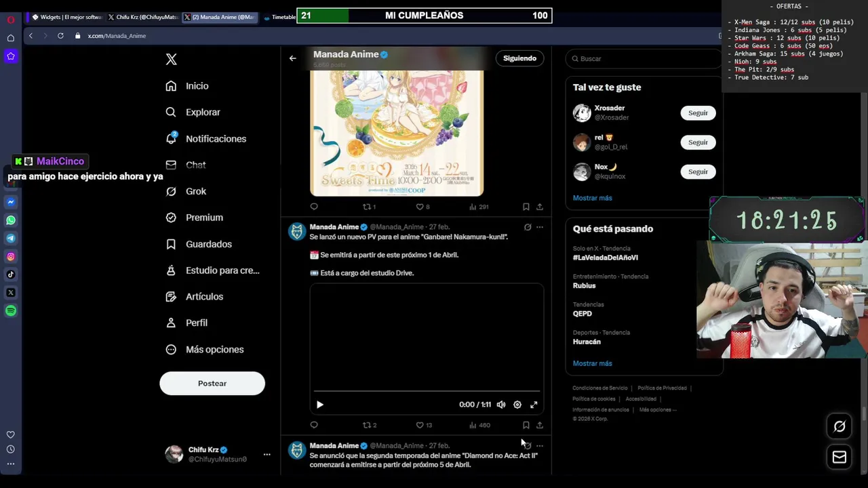
Task: Open Guardados in the X navigation
Action: (199, 244)
